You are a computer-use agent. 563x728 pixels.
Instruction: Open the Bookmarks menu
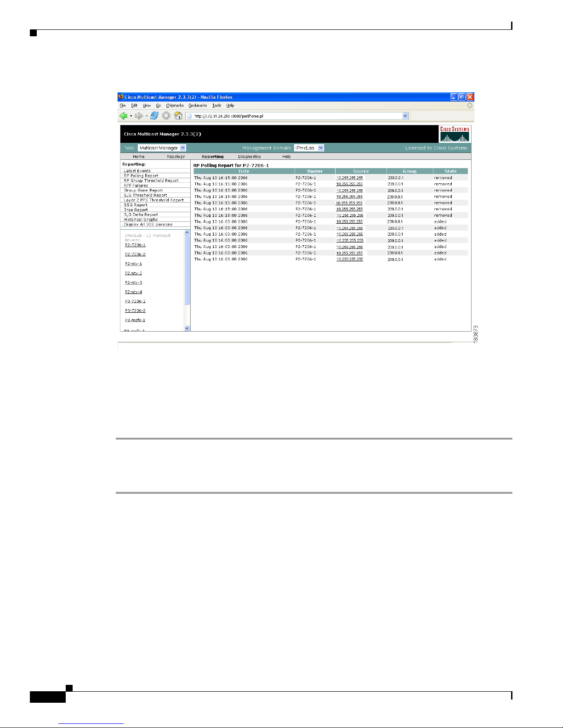(x=198, y=106)
